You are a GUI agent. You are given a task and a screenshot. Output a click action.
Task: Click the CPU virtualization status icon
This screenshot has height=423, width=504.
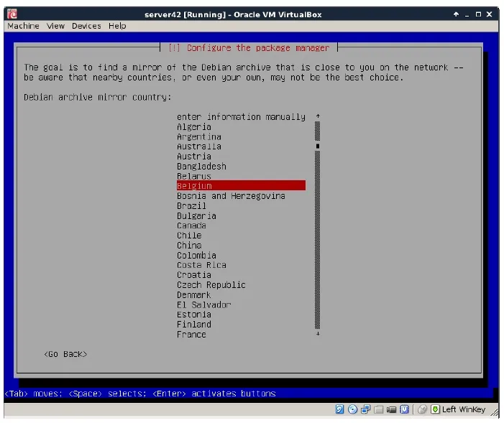coord(404,409)
